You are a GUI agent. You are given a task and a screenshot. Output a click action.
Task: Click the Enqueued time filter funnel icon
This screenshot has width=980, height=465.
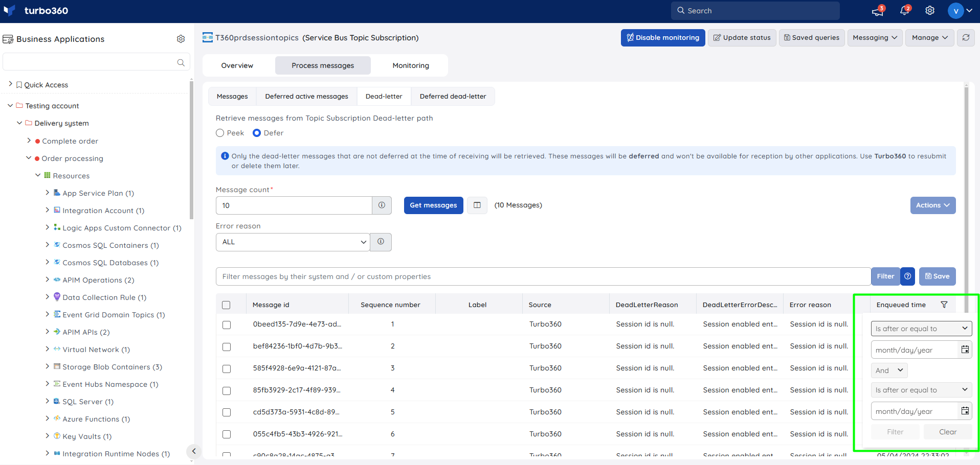(x=944, y=305)
